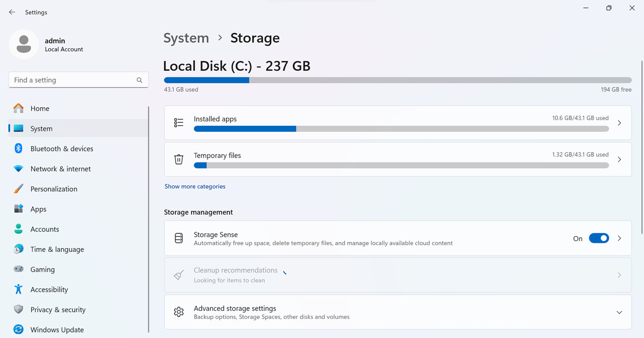Expand Advanced storage settings
Viewport: 644px width, 338px height.
click(x=619, y=312)
